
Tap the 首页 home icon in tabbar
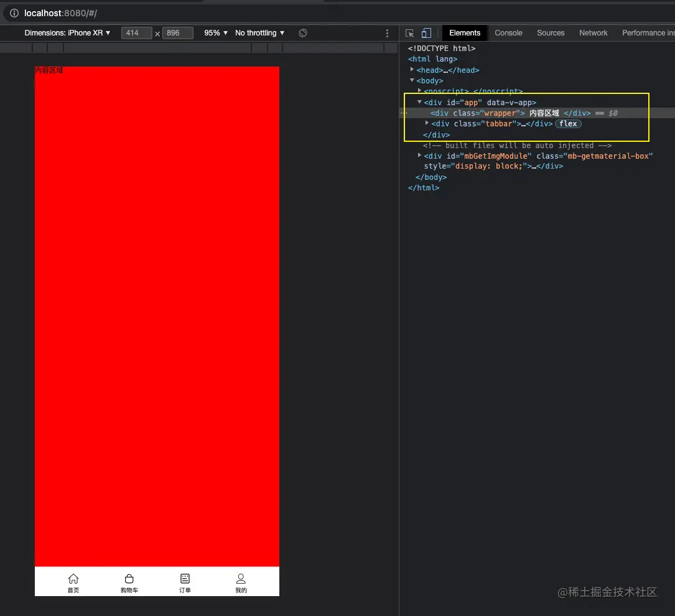pyautogui.click(x=73, y=578)
